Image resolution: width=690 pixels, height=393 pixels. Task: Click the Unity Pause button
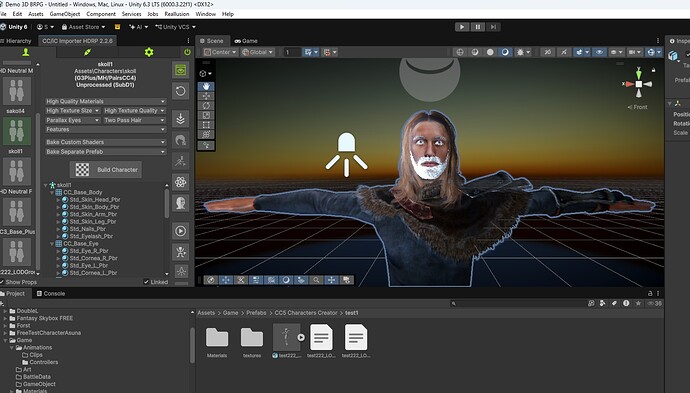click(477, 27)
